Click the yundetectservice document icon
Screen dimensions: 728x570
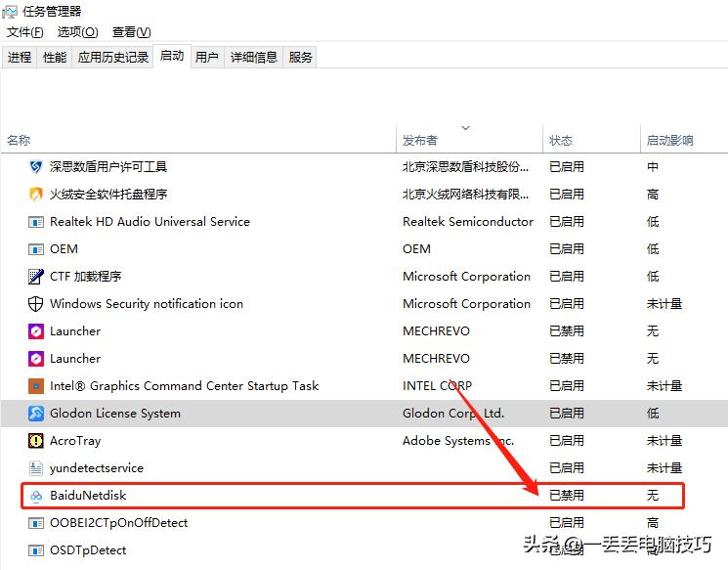tap(36, 468)
